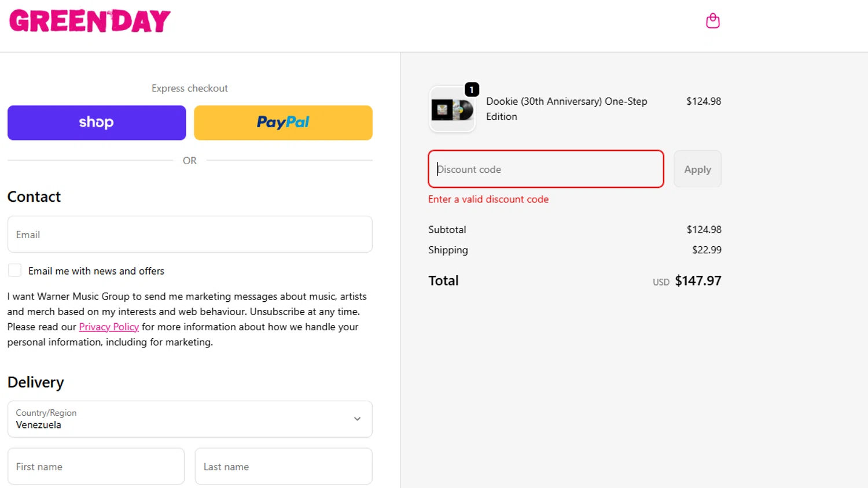Click the 'Enter a valid discount code' error message
Screen dimensions: 868x488
[488, 199]
